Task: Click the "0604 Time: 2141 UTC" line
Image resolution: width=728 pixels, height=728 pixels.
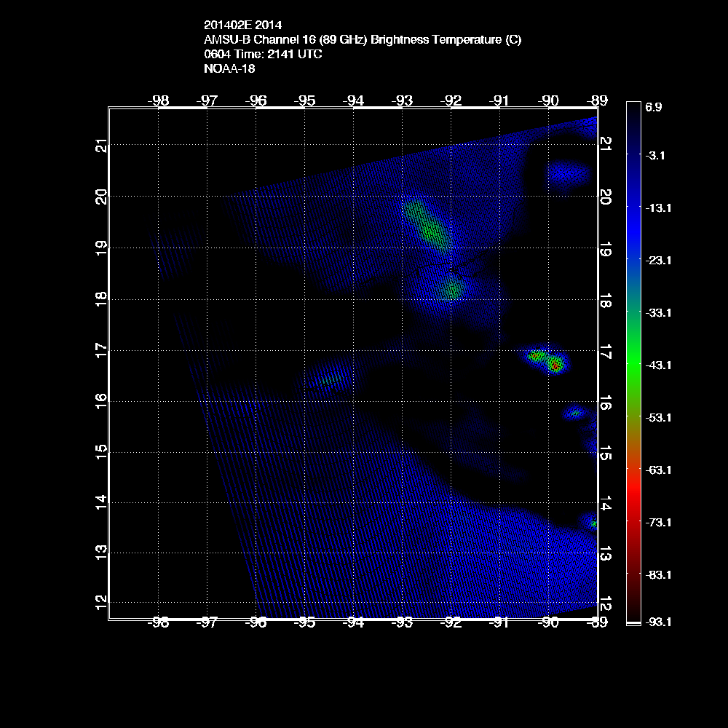Action: tap(263, 54)
